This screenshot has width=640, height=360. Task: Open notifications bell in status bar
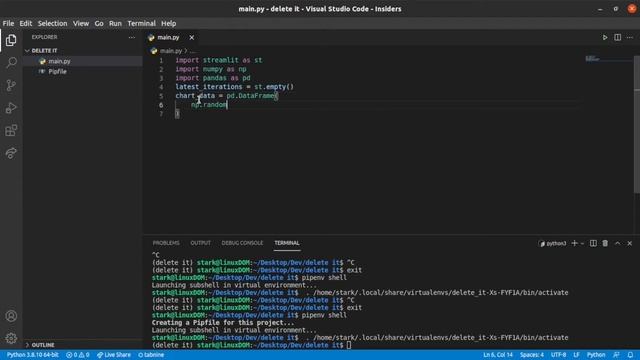(x=630, y=355)
